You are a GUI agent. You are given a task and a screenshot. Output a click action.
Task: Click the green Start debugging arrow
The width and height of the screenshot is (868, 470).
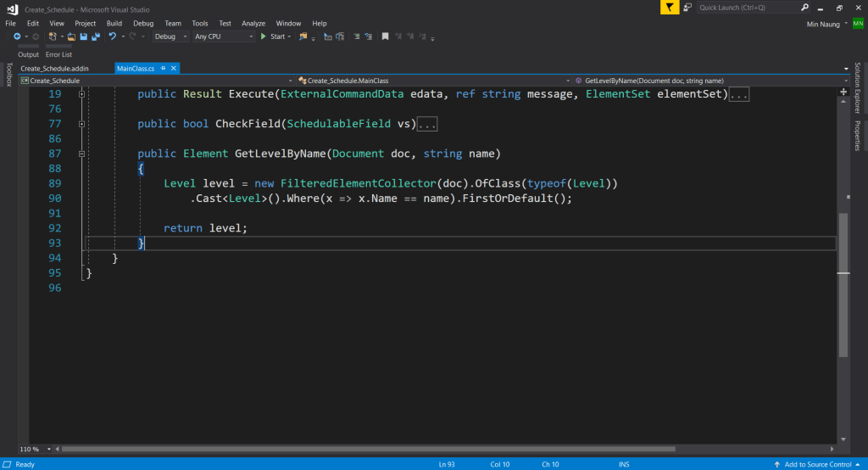[x=264, y=36]
